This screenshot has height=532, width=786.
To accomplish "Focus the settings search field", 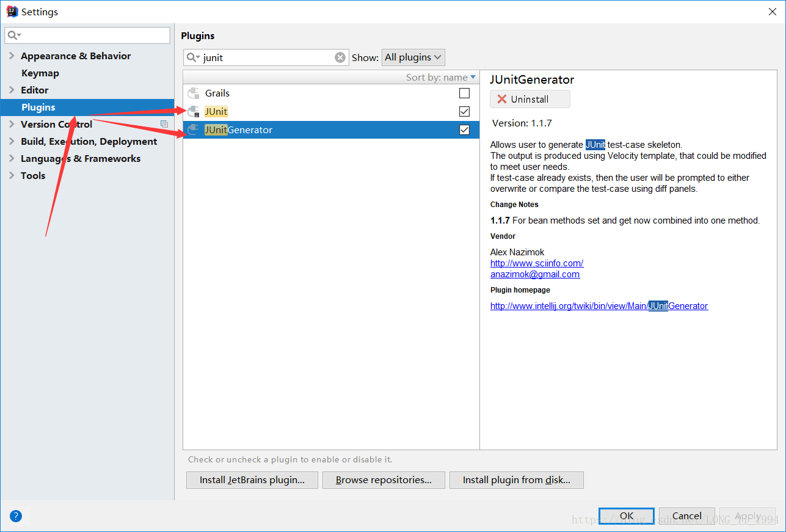I will tap(87, 35).
